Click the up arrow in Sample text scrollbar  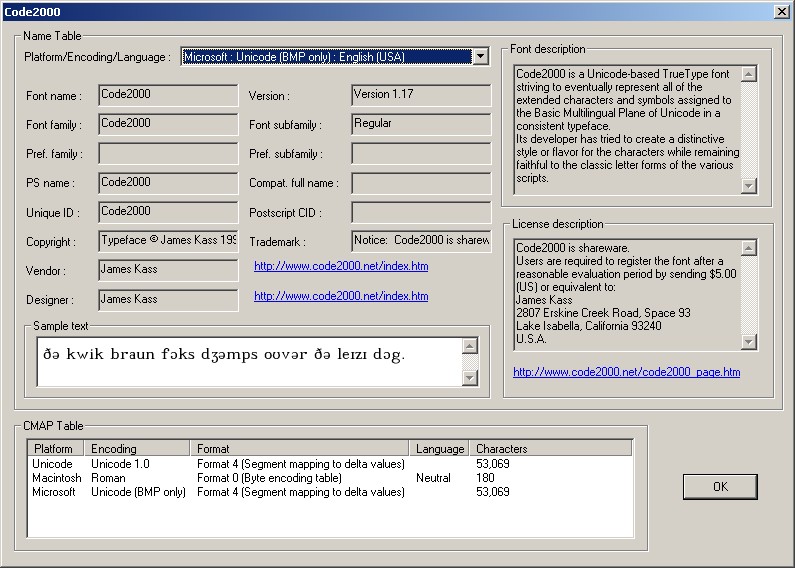pos(470,346)
